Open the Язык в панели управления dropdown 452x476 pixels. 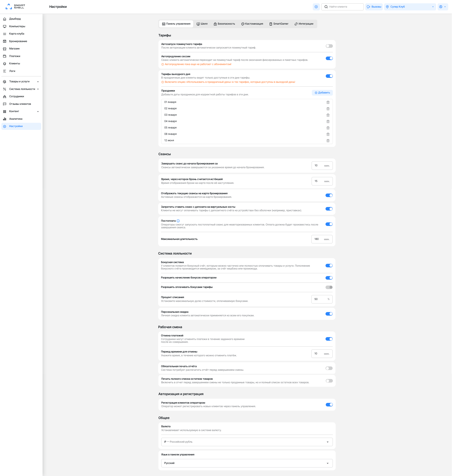click(247, 463)
